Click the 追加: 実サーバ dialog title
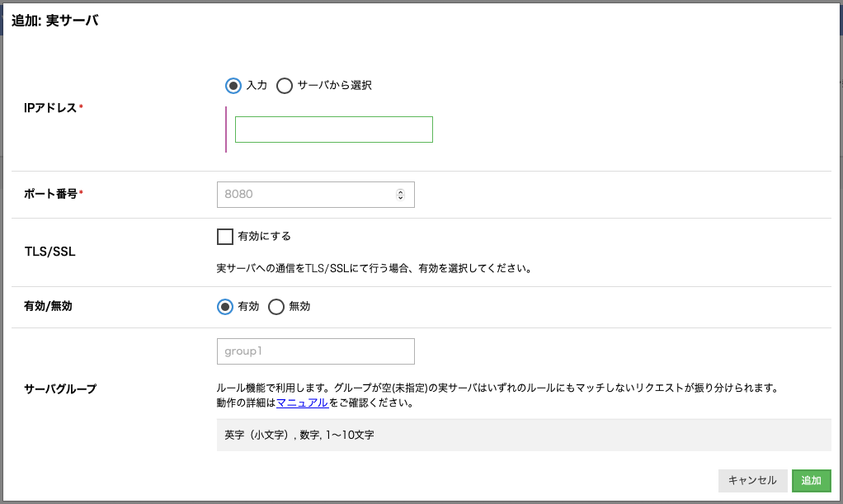This screenshot has width=843, height=504. pos(54,21)
